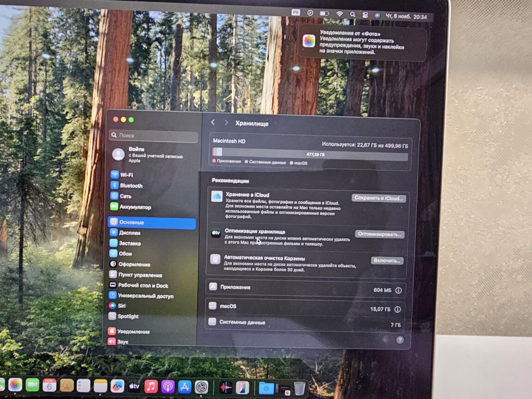Click the help question mark button
This screenshot has width=532, height=399.
[x=400, y=340]
